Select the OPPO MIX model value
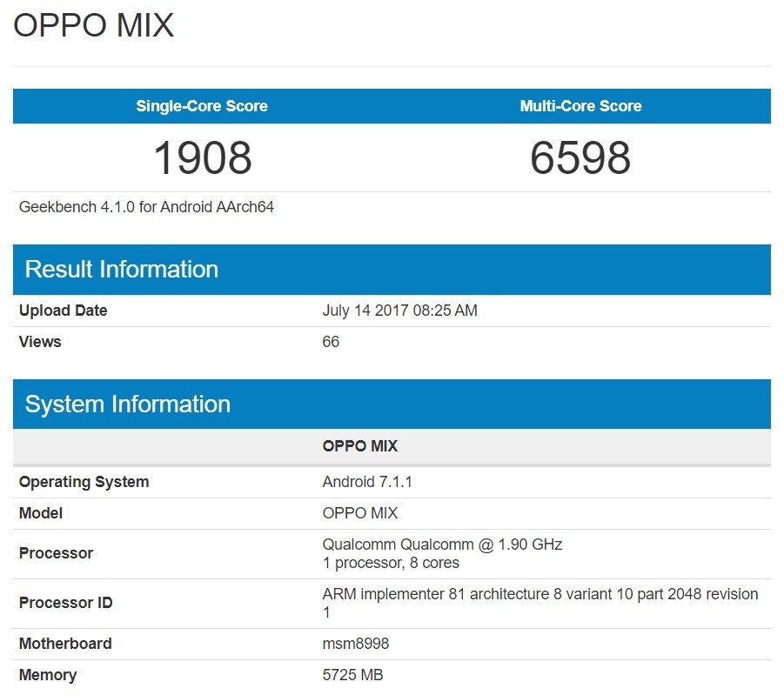This screenshot has height=695, width=784. (x=360, y=513)
